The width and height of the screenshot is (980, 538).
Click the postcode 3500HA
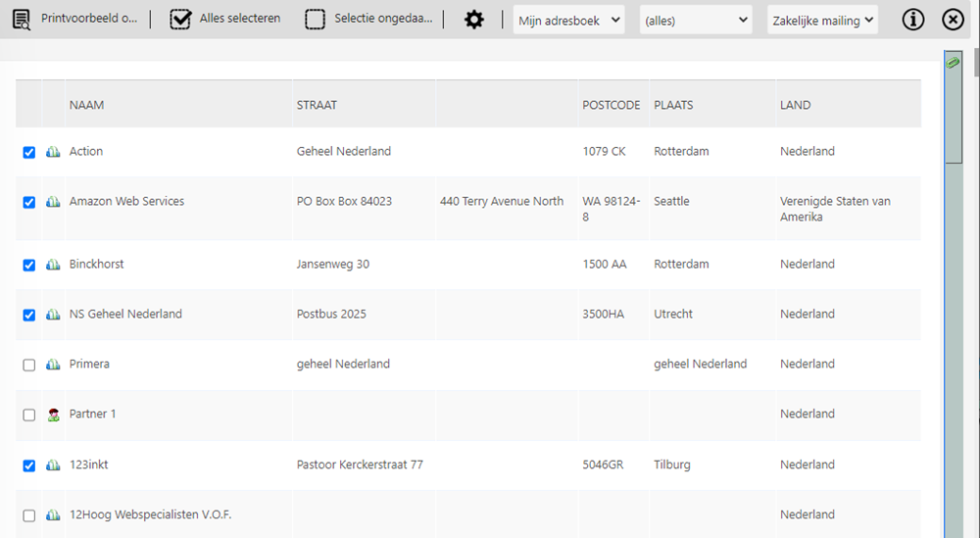point(603,314)
